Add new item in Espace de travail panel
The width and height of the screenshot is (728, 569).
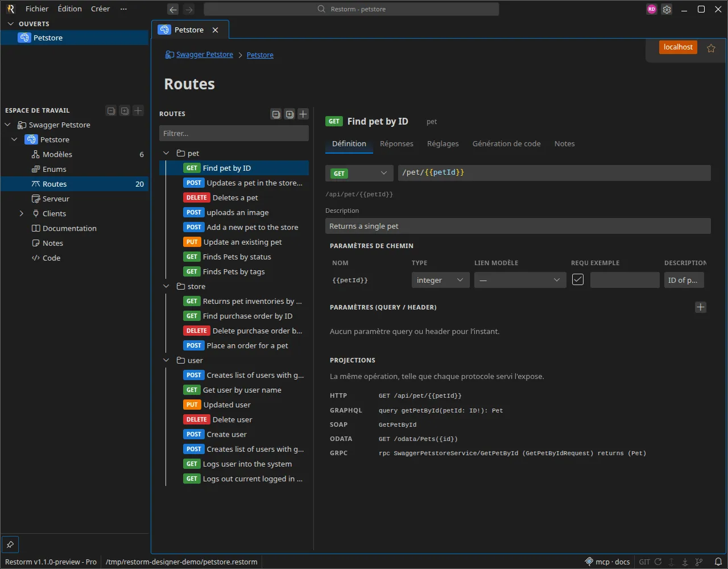coord(138,111)
